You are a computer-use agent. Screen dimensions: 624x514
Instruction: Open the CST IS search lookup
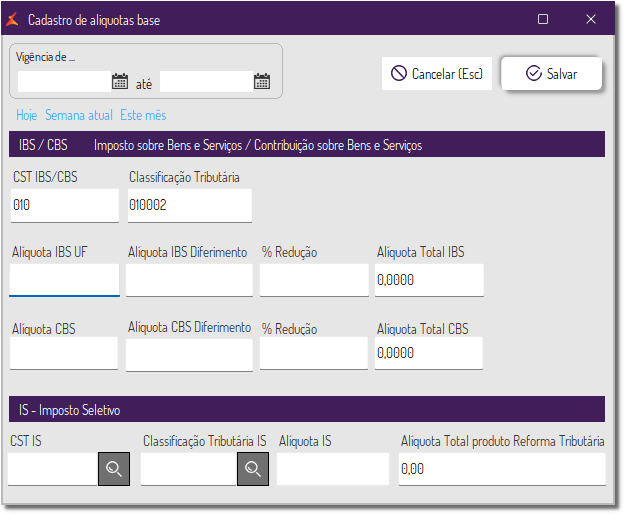pos(114,469)
